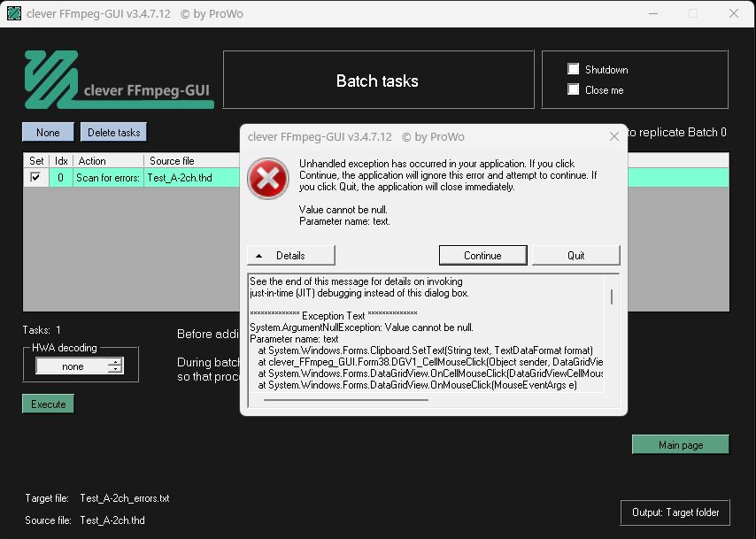Viewport: 756px width, 539px height.
Task: Select the Test_A-2ch.thd source file cell
Action: pos(192,177)
